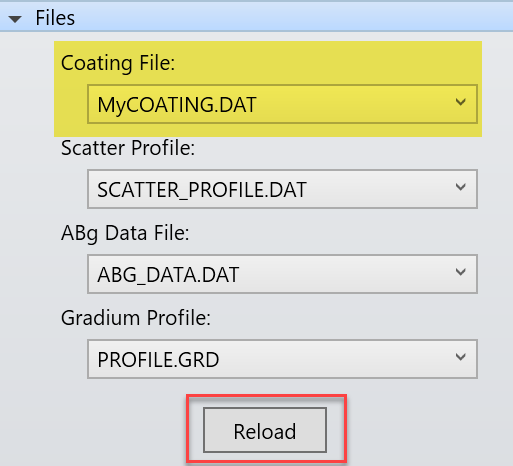Click the PROFILE.GRD combo box text
513x466 pixels.
(x=158, y=360)
